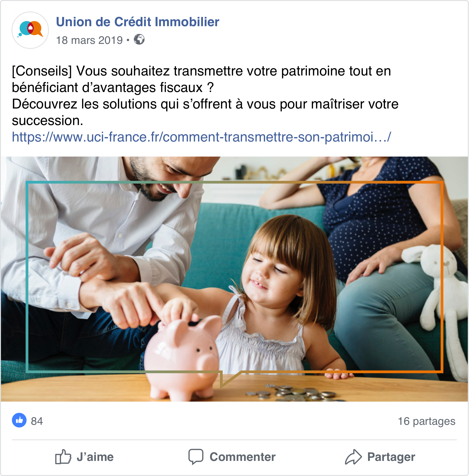Select the Commenter label
Image resolution: width=469 pixels, height=476 pixels.
pos(243,457)
